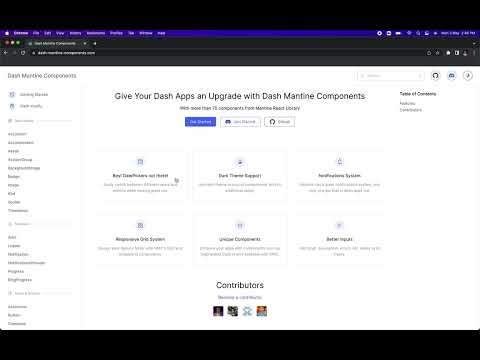
Task: Open the Notification sidebar link
Action: [18, 254]
